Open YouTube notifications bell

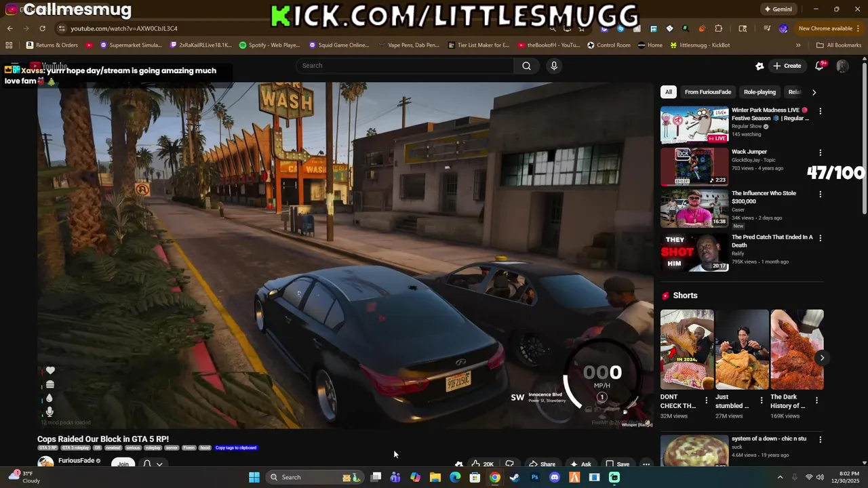[x=819, y=66]
